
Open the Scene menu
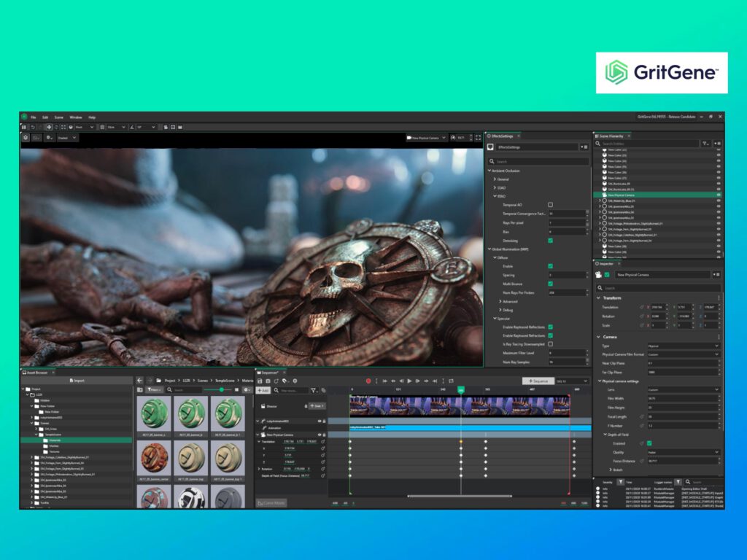[58, 117]
